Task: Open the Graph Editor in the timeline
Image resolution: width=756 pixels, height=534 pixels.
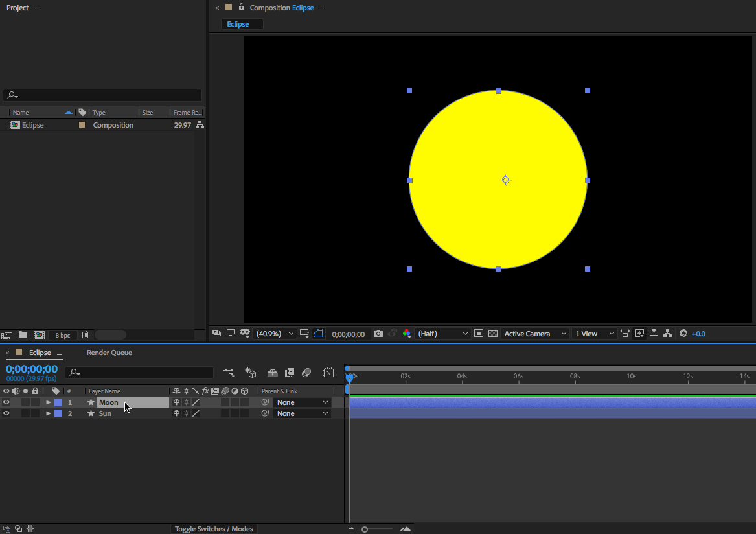Action: tap(328, 373)
